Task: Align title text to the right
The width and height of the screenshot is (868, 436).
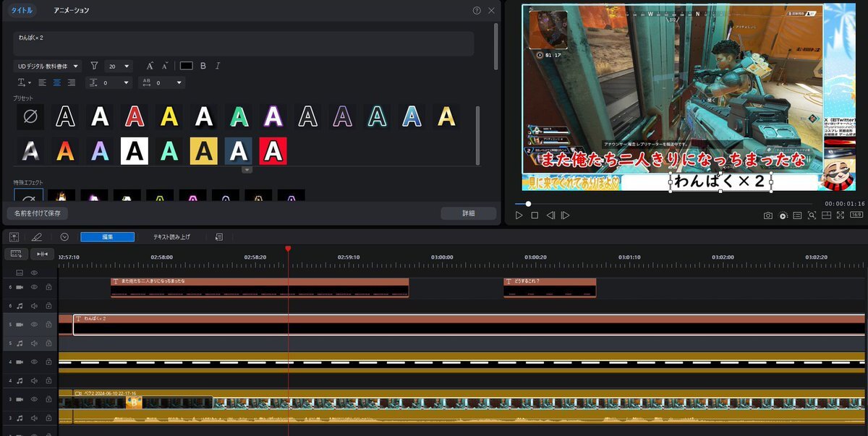Action: coord(72,83)
